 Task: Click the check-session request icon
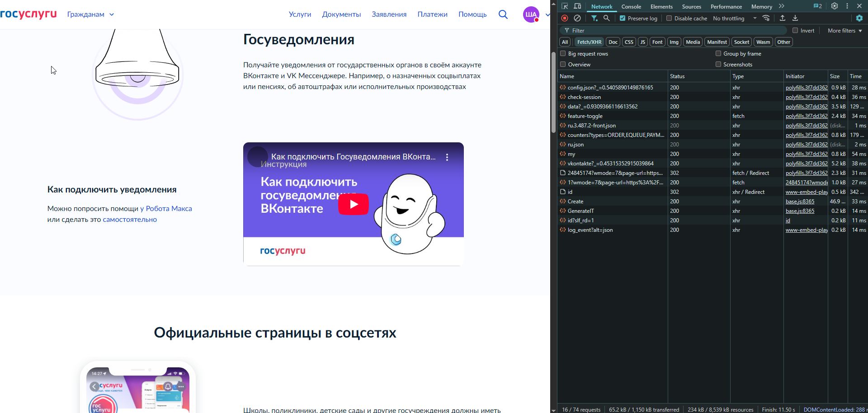[x=563, y=97]
